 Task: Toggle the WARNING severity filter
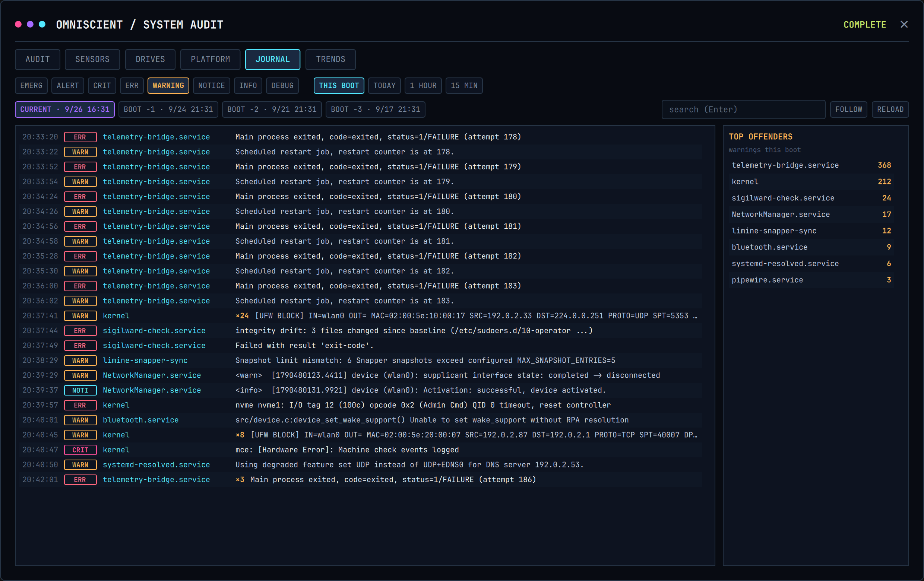pyautogui.click(x=168, y=86)
